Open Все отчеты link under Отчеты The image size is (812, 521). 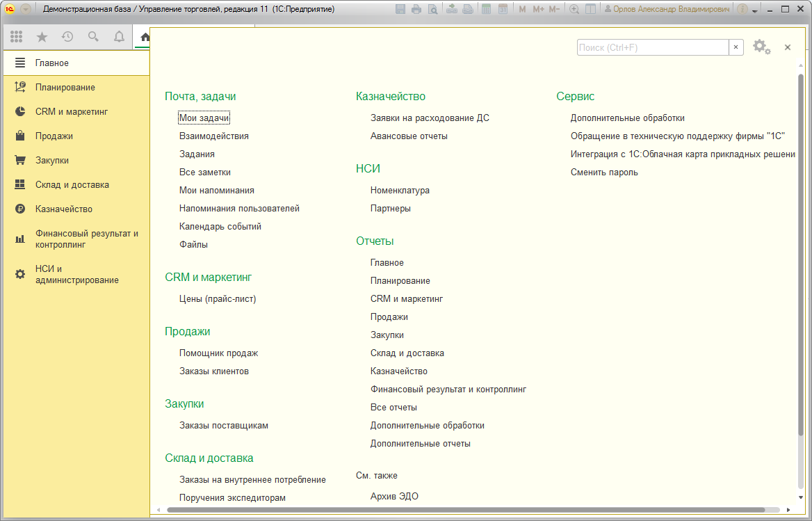(x=393, y=408)
